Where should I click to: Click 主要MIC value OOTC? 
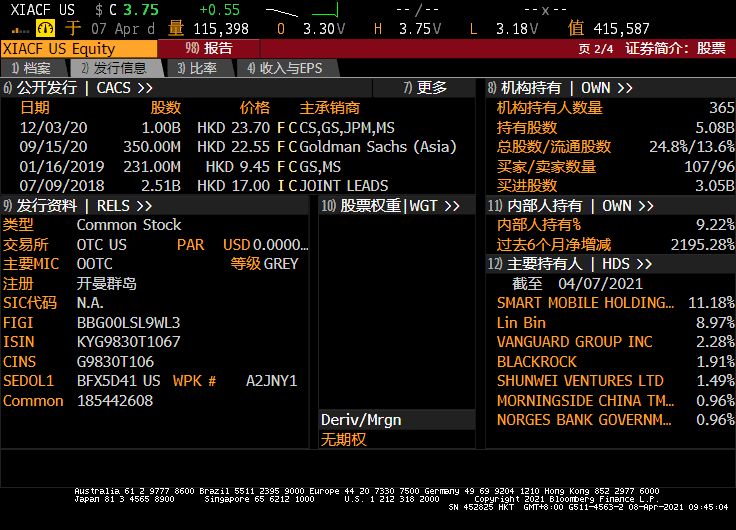click(94, 264)
